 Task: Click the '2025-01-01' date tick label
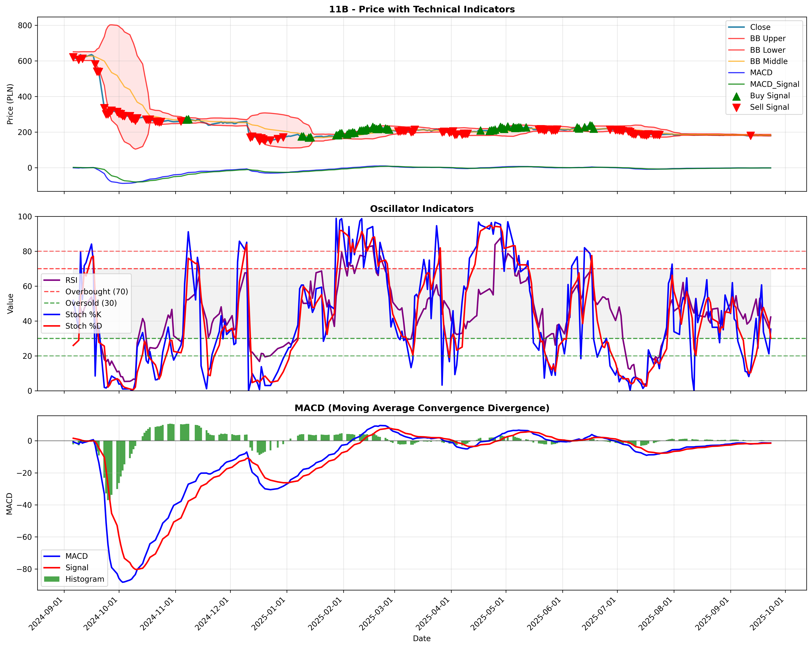(269, 614)
